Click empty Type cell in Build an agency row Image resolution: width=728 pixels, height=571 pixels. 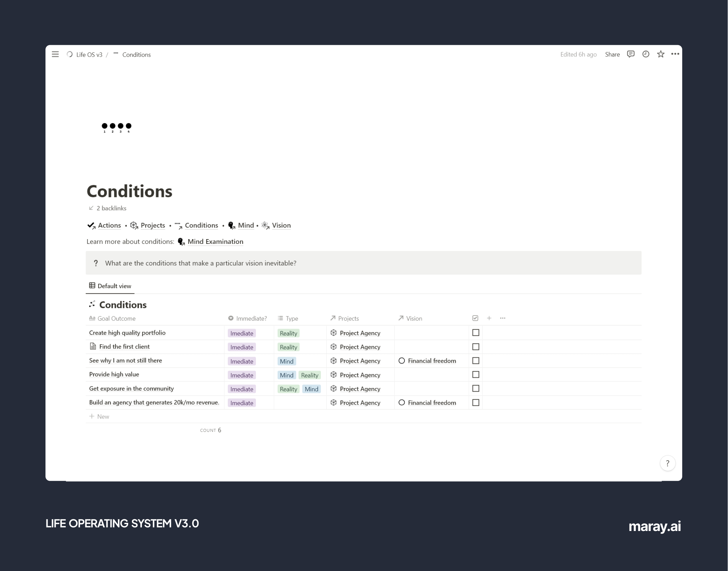click(300, 402)
